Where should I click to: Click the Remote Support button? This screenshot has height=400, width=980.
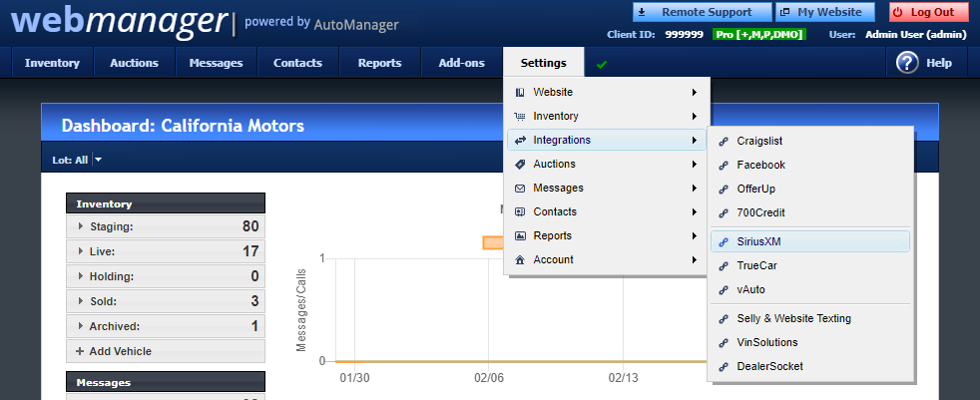click(702, 12)
